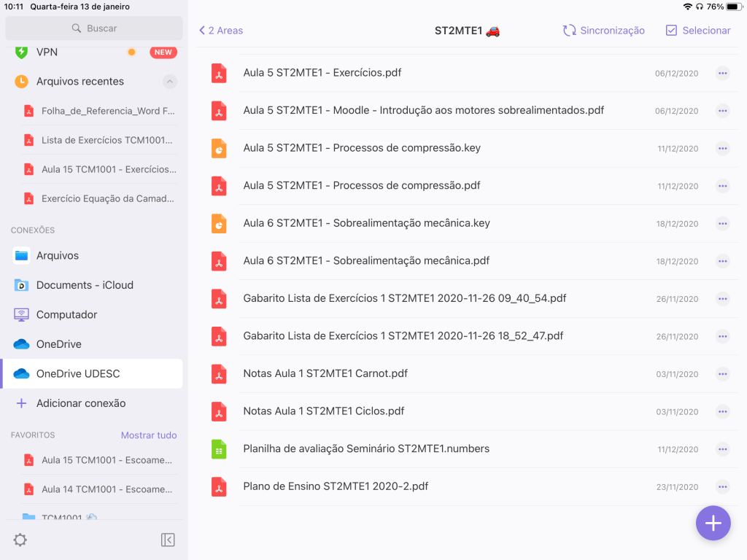This screenshot has width=747, height=560.
Task: Enable selection mode with Selecionar
Action: coord(697,31)
